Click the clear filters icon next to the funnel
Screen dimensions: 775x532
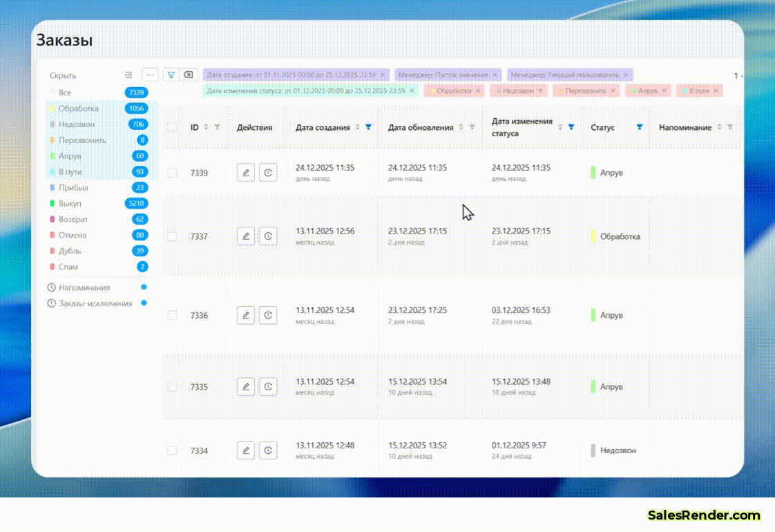188,74
